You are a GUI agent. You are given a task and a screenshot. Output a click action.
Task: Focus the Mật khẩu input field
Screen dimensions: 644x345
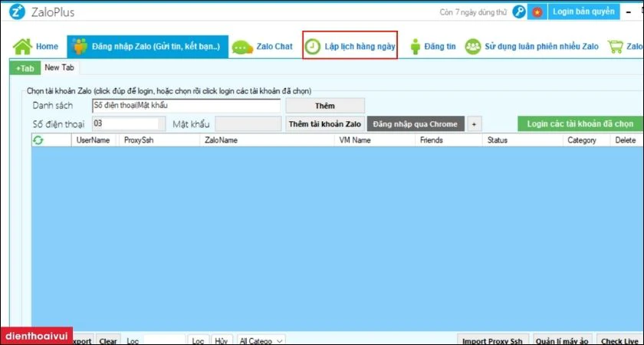tap(248, 123)
